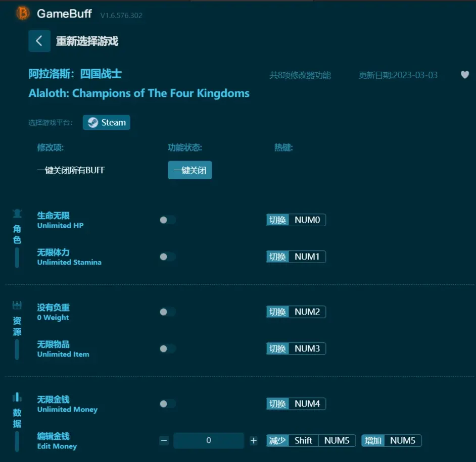Go back using the left arrow button
The image size is (476, 462).
point(39,41)
